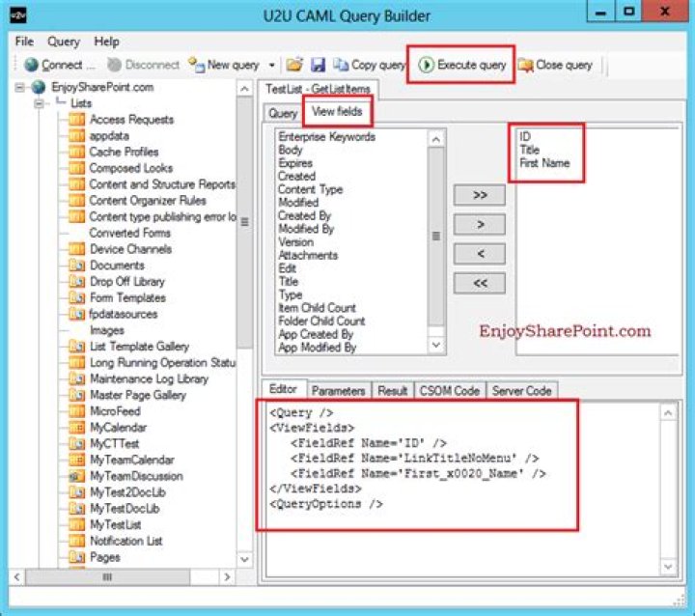Select the Cache Profiles list icon
The image size is (695, 616).
pos(76,152)
